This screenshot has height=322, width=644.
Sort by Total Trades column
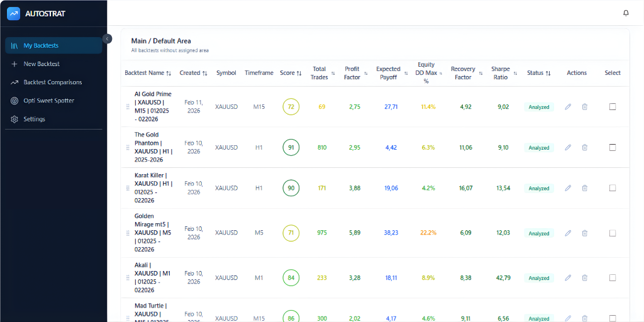point(323,73)
